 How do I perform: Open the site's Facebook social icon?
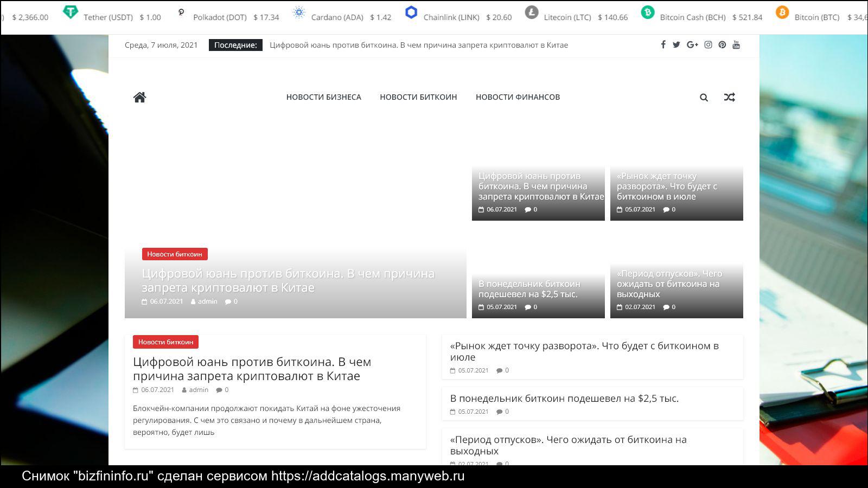click(x=663, y=45)
